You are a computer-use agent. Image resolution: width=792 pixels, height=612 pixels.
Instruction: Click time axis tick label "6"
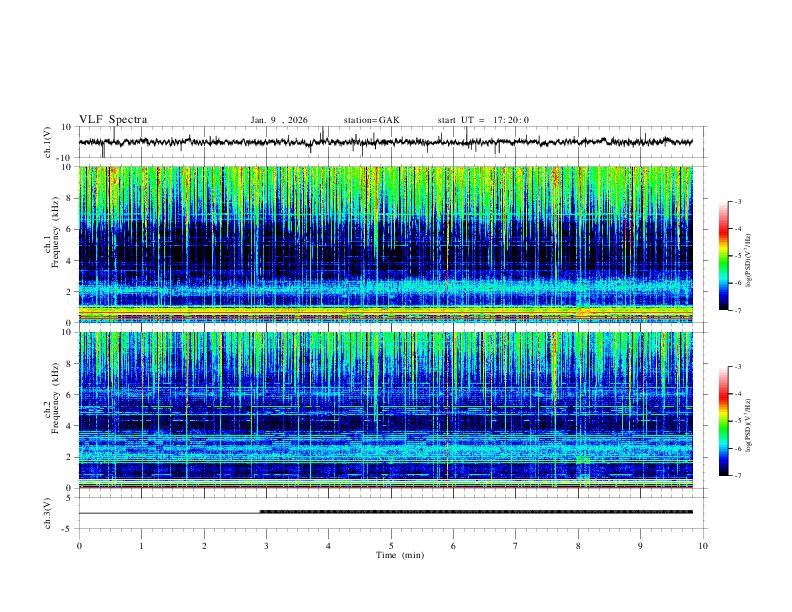pyautogui.click(x=454, y=546)
